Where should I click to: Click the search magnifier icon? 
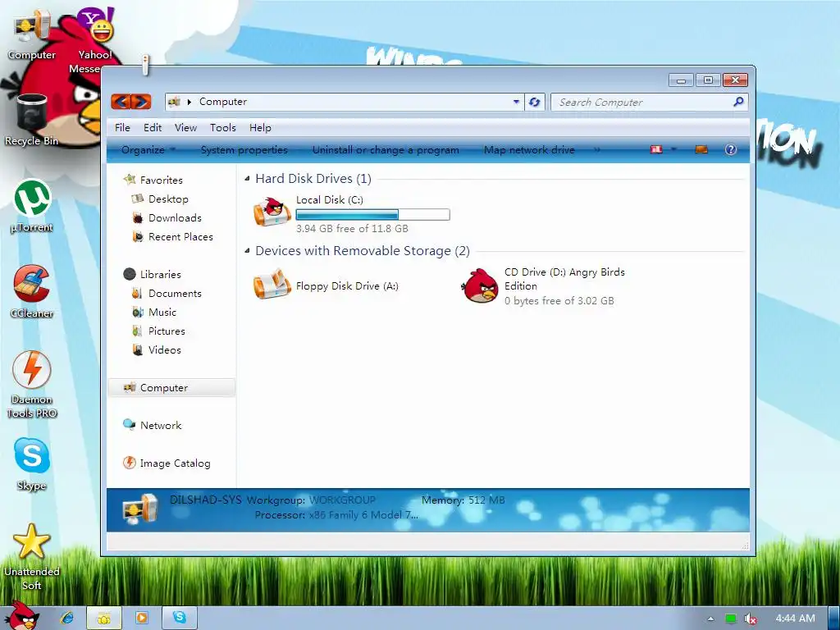pos(739,101)
